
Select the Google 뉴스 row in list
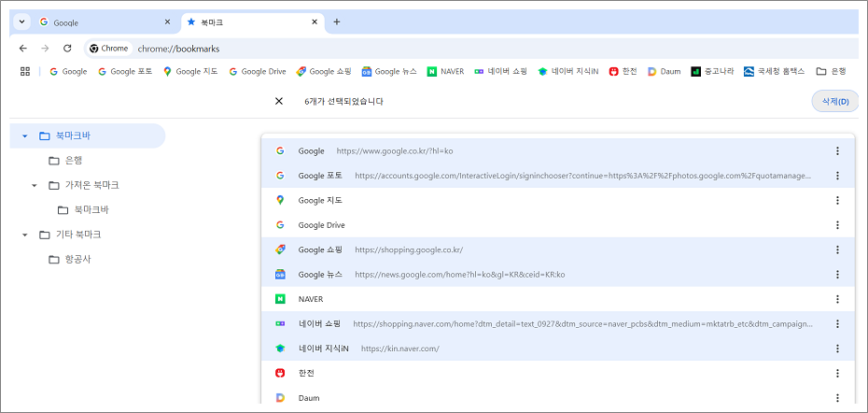pos(557,275)
